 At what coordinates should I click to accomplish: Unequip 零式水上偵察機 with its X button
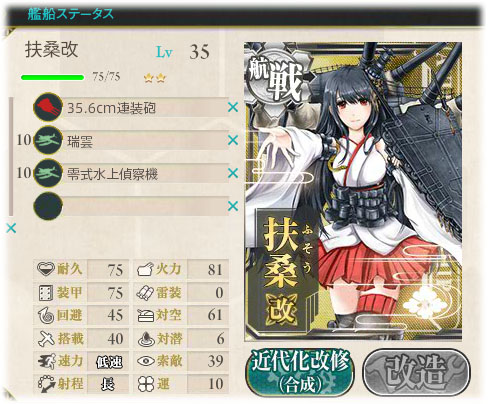(233, 173)
